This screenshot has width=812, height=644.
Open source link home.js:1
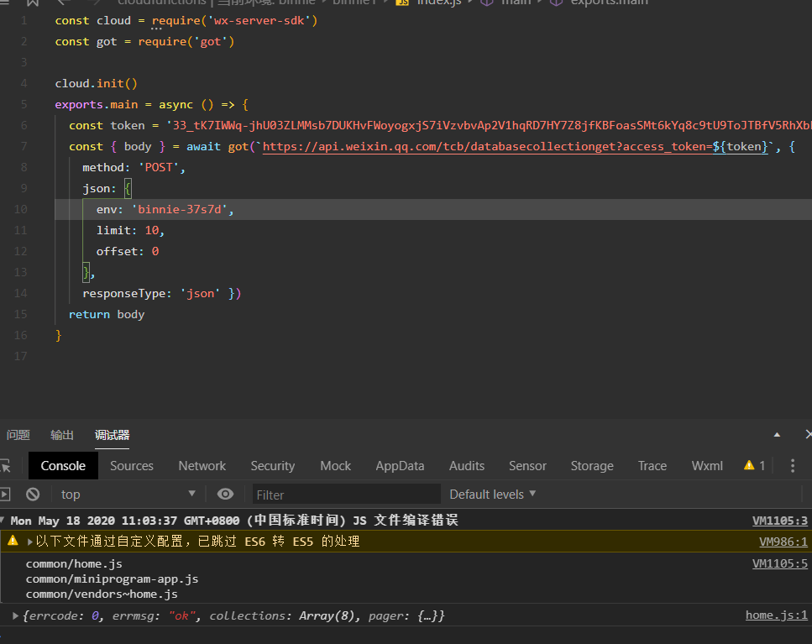(776, 615)
